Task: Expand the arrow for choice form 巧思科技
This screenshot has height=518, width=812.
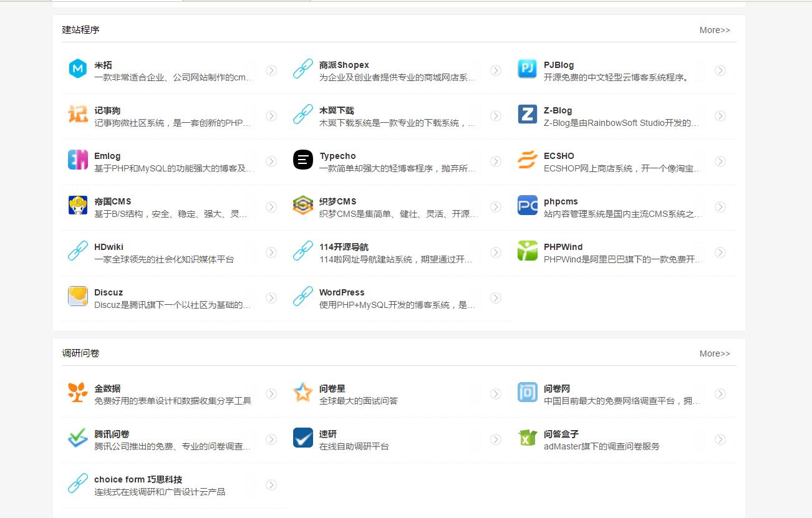Action: point(271,484)
